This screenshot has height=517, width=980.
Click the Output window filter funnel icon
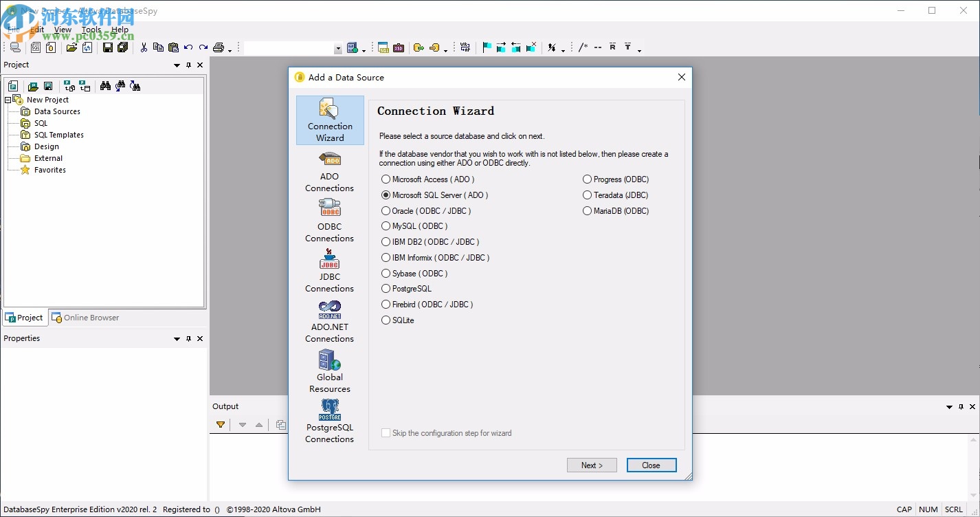[x=221, y=425]
